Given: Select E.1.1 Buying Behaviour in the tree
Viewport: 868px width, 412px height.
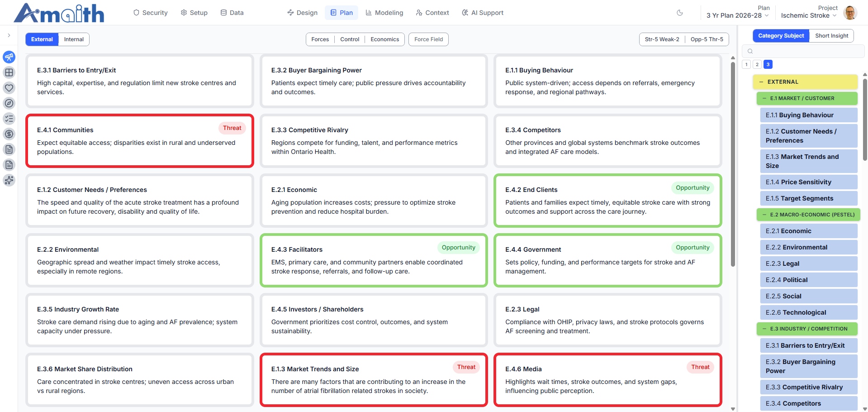Looking at the screenshot, I should click(809, 115).
